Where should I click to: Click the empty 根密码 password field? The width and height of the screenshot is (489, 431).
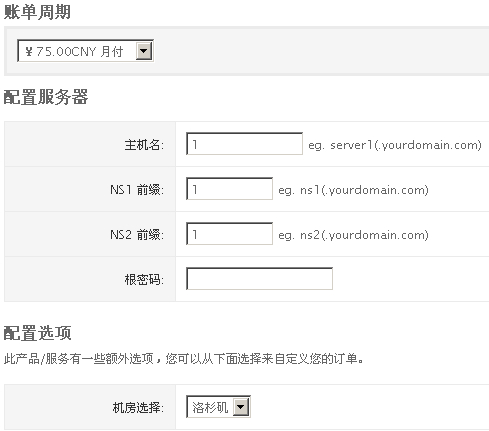click(259, 279)
